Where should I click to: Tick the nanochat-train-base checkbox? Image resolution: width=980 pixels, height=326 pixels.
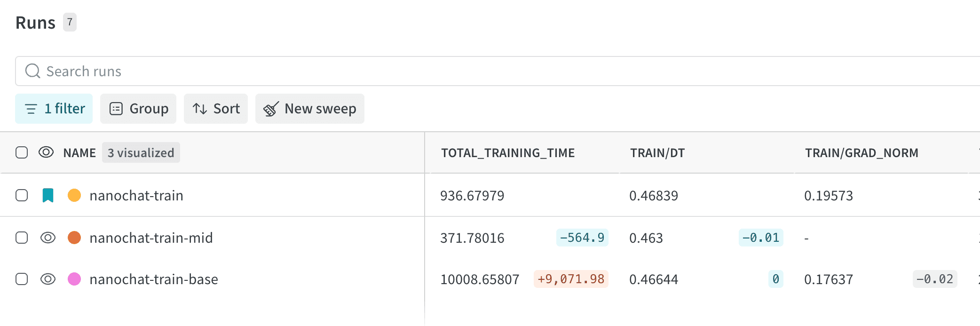22,279
